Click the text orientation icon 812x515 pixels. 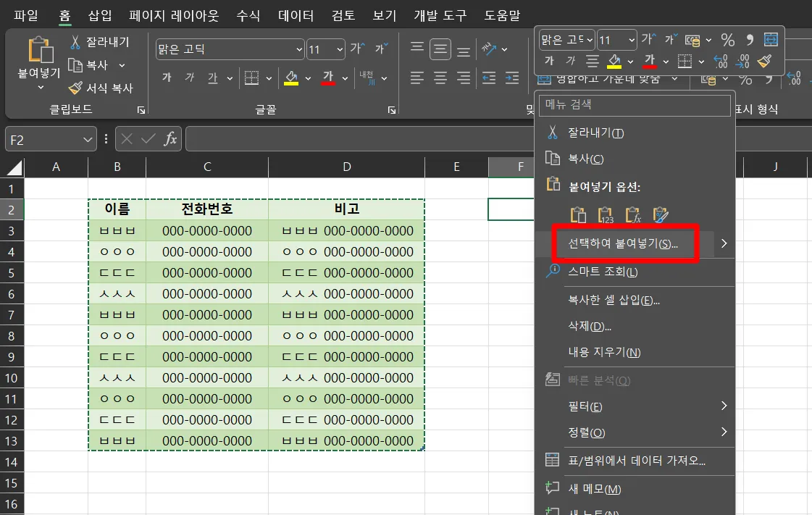(489, 49)
